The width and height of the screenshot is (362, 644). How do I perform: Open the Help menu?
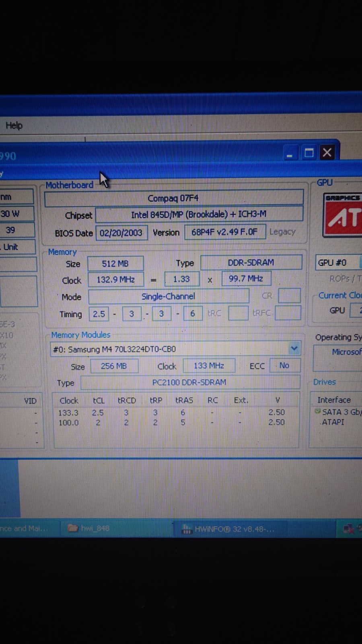tap(14, 126)
